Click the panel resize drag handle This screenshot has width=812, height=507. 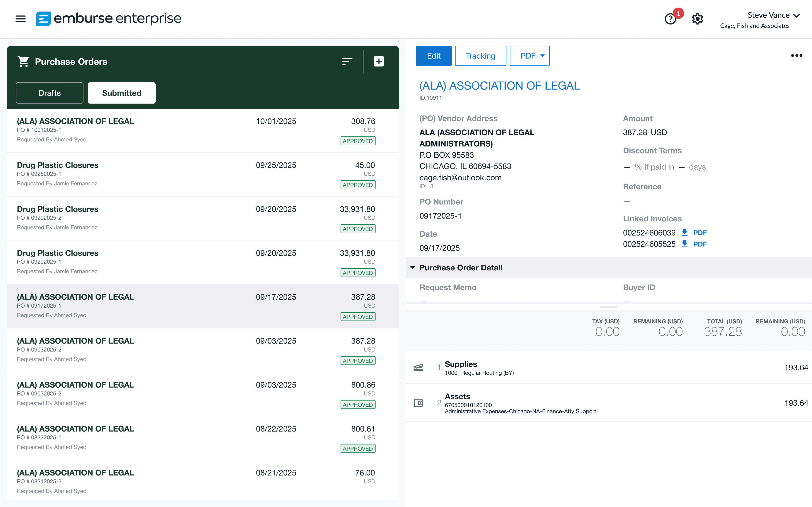[x=608, y=307]
